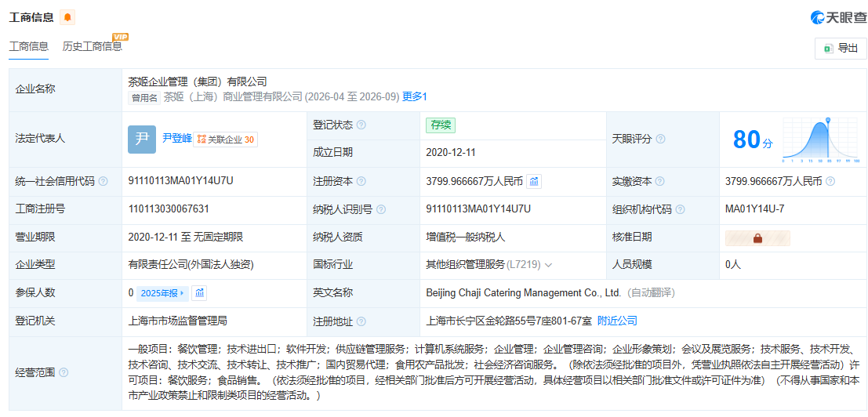Click 增值税一般纳税人 taxpayer qualification
Viewport: 868px width, 417px height.
pyautogui.click(x=466, y=237)
